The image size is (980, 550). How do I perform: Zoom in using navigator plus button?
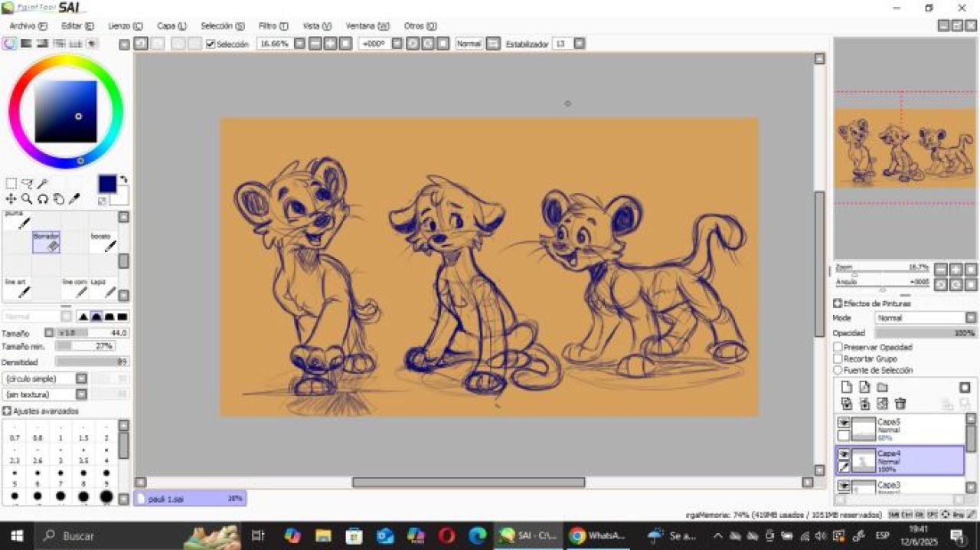click(x=956, y=269)
